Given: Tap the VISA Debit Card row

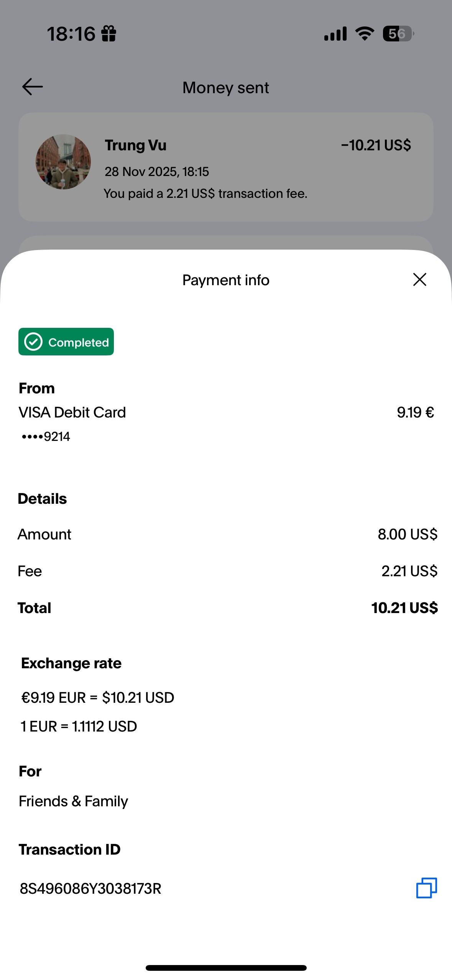Looking at the screenshot, I should coord(72,413).
